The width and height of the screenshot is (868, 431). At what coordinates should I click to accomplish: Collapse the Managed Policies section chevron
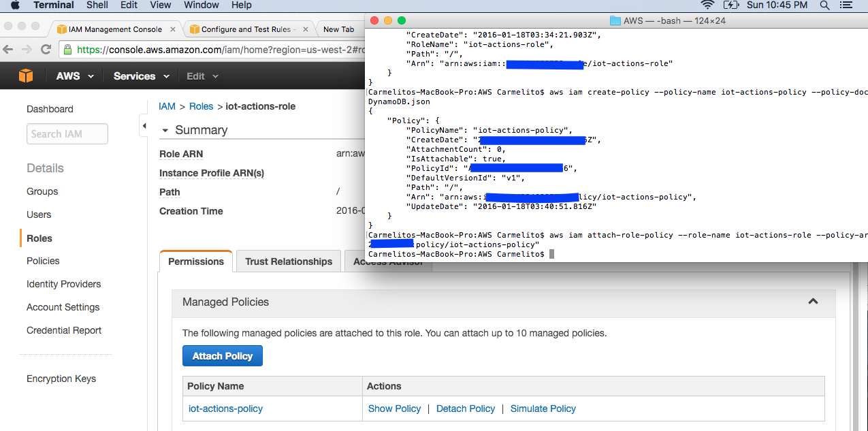813,302
